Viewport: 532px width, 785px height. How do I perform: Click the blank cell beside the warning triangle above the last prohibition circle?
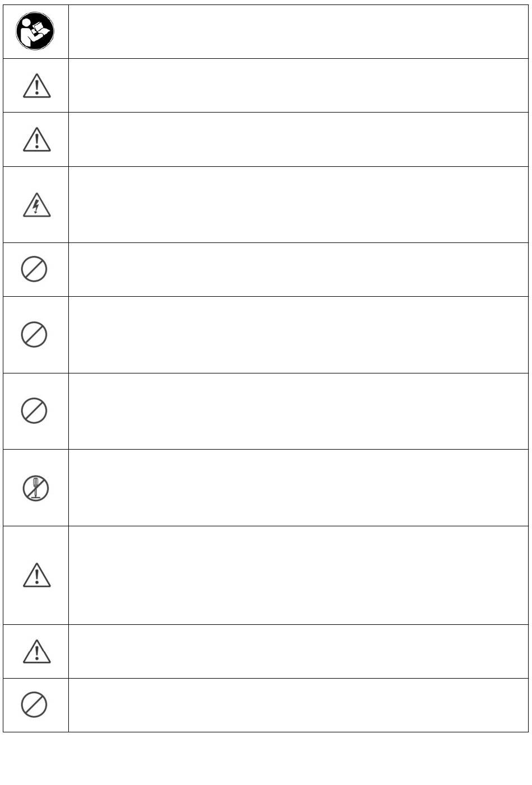[x=298, y=651]
